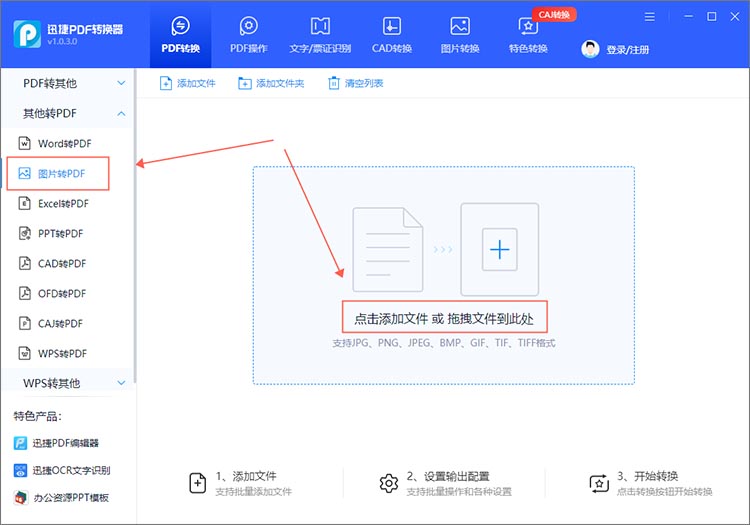Click the v1.0.3.0 version label
Image resolution: width=750 pixels, height=525 pixels.
62,42
